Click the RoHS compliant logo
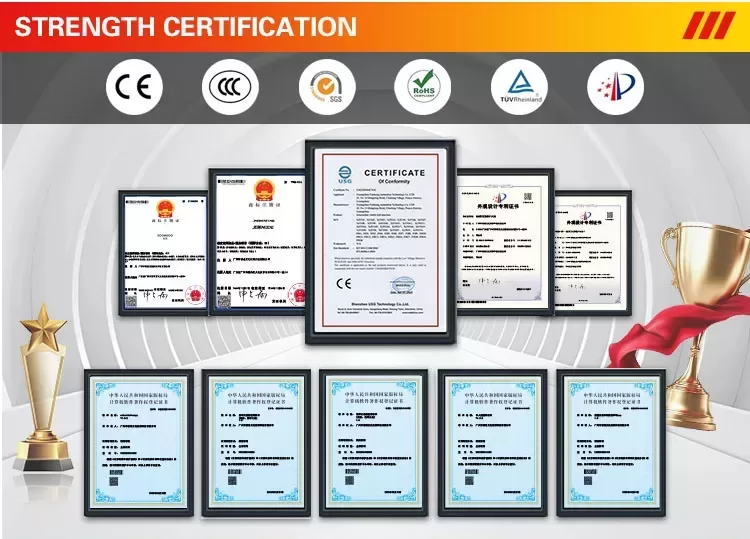Viewport: 750px width, 539px height. pyautogui.click(x=423, y=87)
